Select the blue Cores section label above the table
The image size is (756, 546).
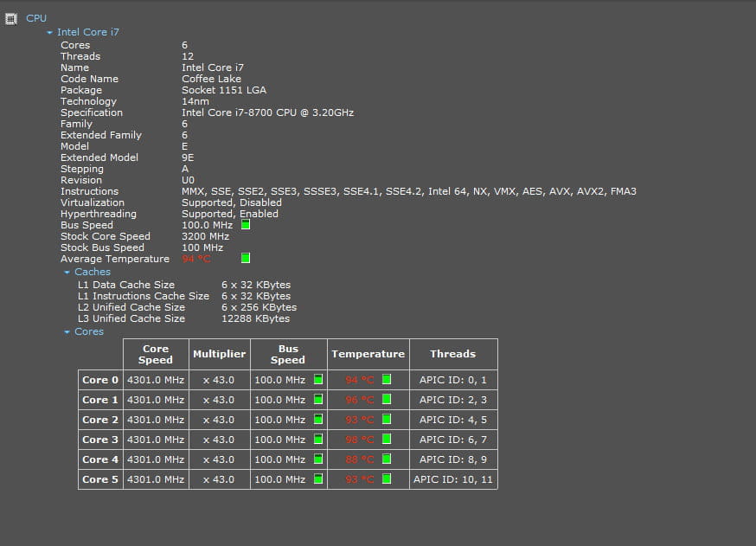pos(89,331)
